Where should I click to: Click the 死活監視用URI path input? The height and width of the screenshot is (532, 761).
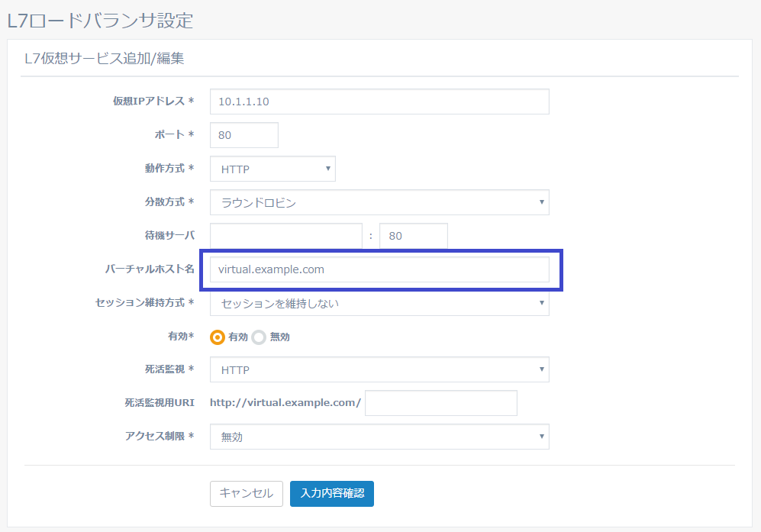(440, 403)
